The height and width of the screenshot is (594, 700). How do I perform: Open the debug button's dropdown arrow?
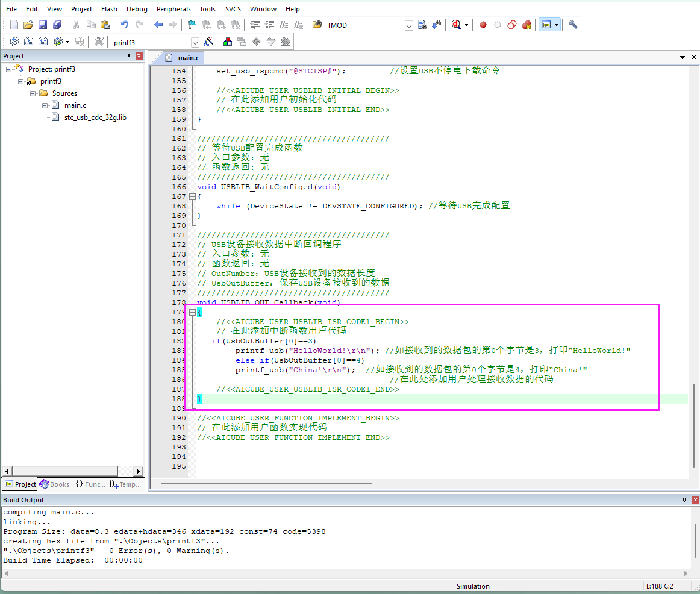coord(466,25)
